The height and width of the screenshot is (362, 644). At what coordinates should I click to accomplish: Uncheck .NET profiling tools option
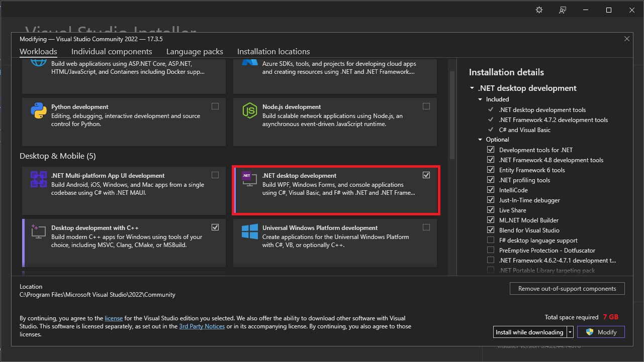click(x=491, y=180)
